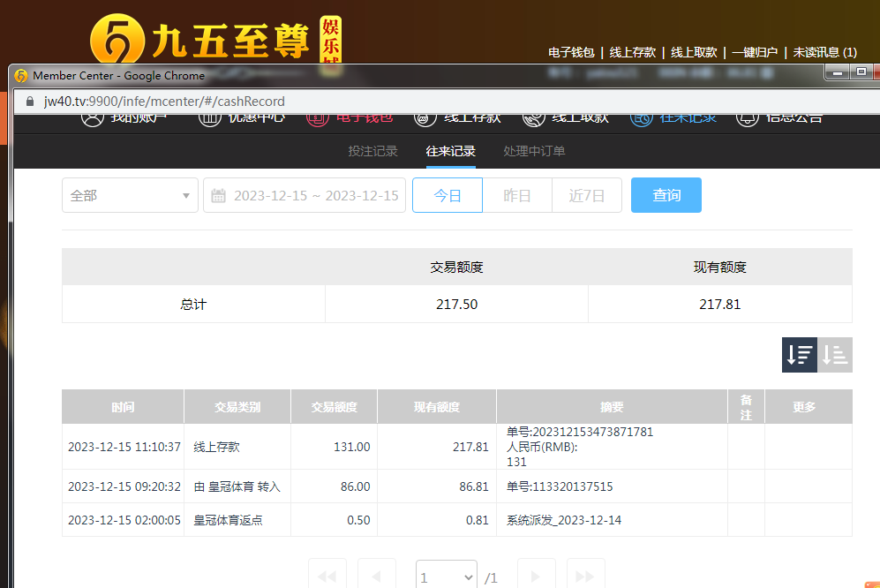This screenshot has width=880, height=588.
Task: Open the 全部 transaction type dropdown
Action: (131, 195)
